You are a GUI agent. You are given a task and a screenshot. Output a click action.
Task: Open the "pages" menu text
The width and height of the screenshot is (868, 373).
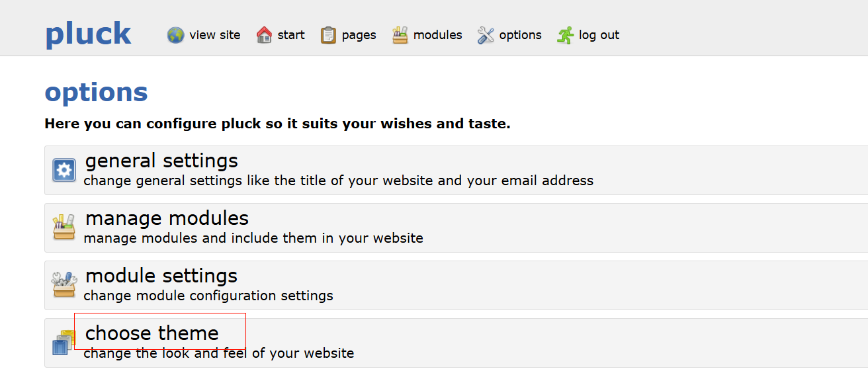click(x=359, y=35)
